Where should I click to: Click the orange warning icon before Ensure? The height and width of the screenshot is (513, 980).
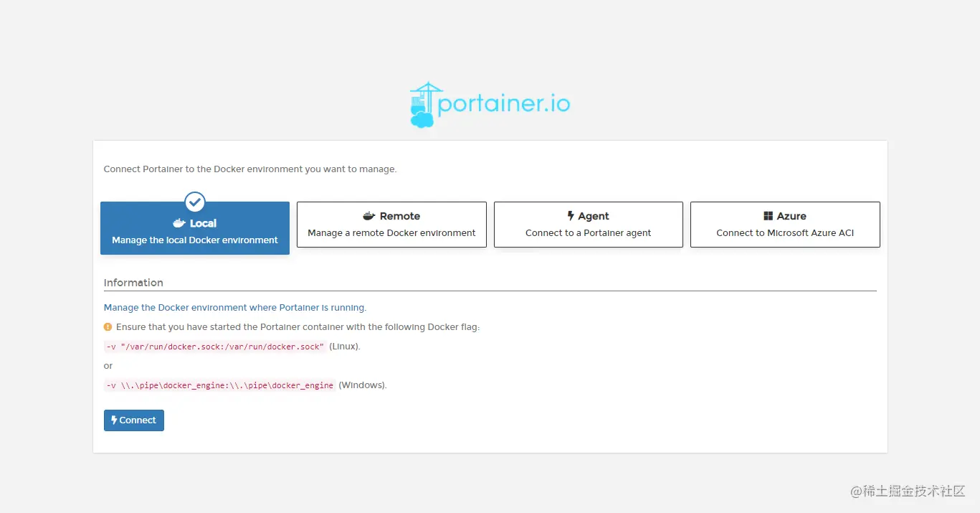tap(108, 326)
